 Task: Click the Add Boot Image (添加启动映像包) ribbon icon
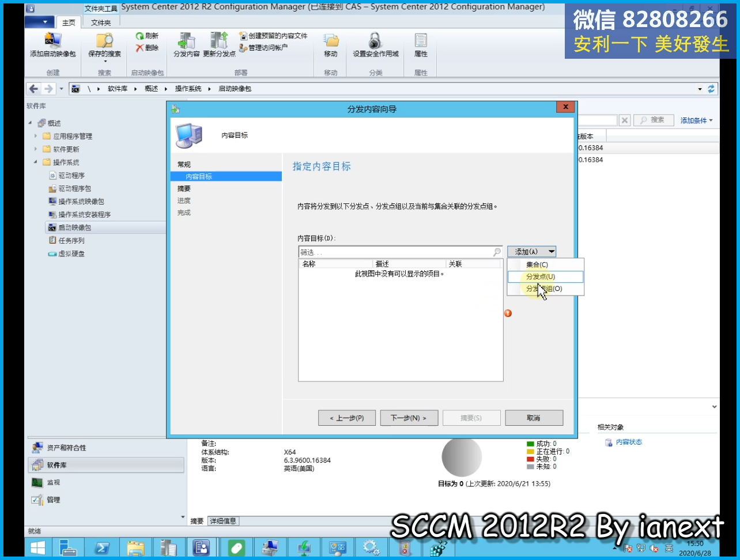click(52, 45)
